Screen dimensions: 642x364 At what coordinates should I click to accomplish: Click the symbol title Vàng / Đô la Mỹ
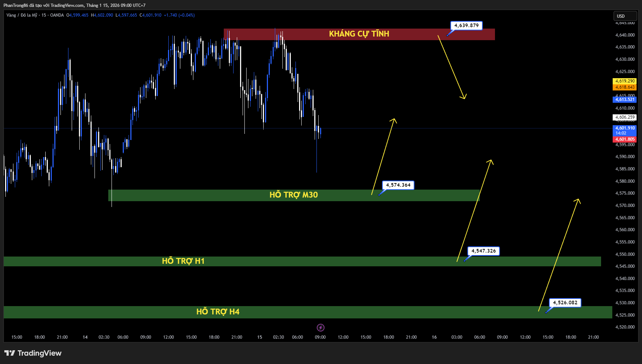pos(22,15)
